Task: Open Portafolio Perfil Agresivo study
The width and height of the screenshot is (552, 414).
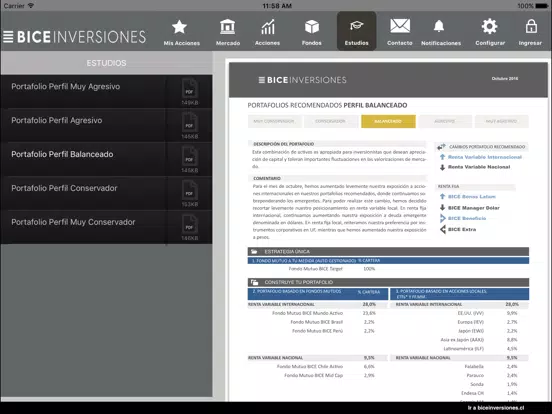Action: click(106, 125)
